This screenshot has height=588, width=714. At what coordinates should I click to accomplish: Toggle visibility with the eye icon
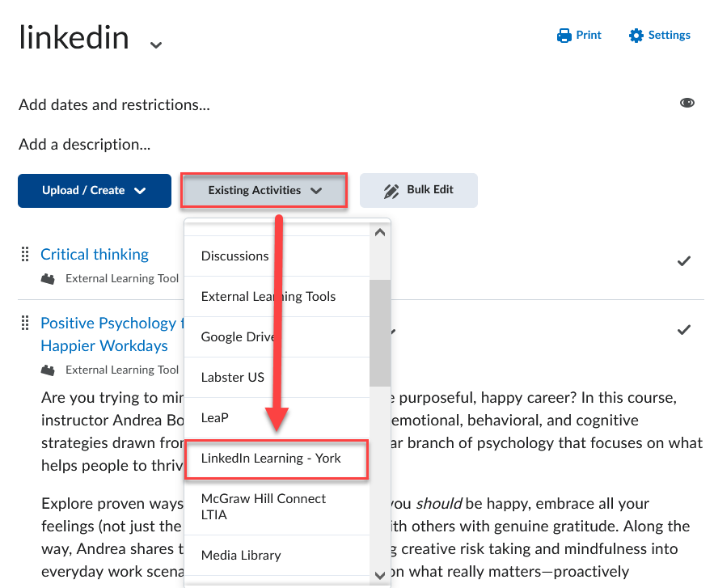[687, 102]
